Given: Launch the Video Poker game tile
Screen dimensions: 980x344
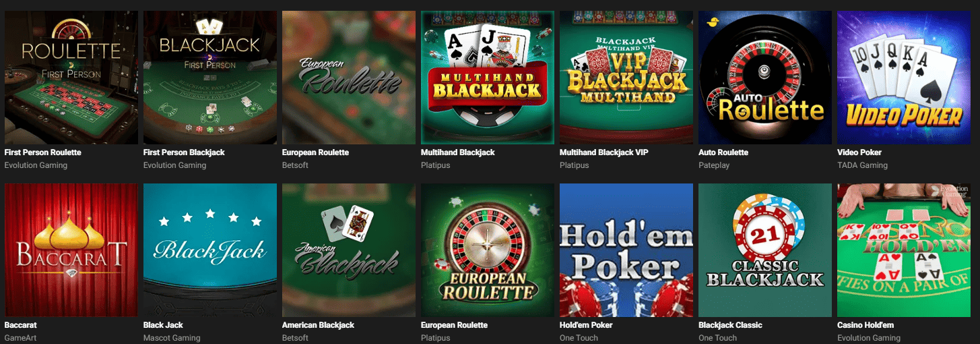Looking at the screenshot, I should [904, 78].
